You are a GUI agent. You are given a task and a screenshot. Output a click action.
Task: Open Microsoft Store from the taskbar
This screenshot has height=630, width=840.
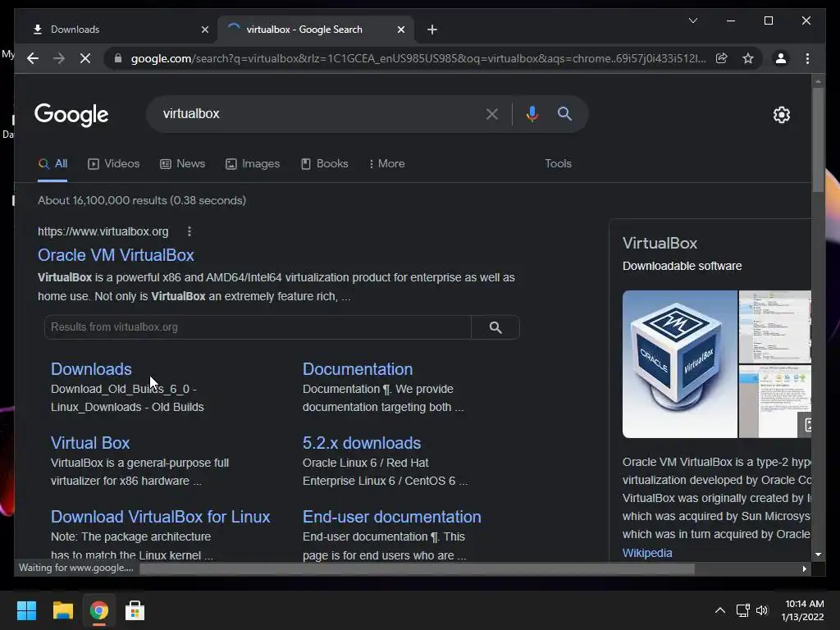click(135, 610)
